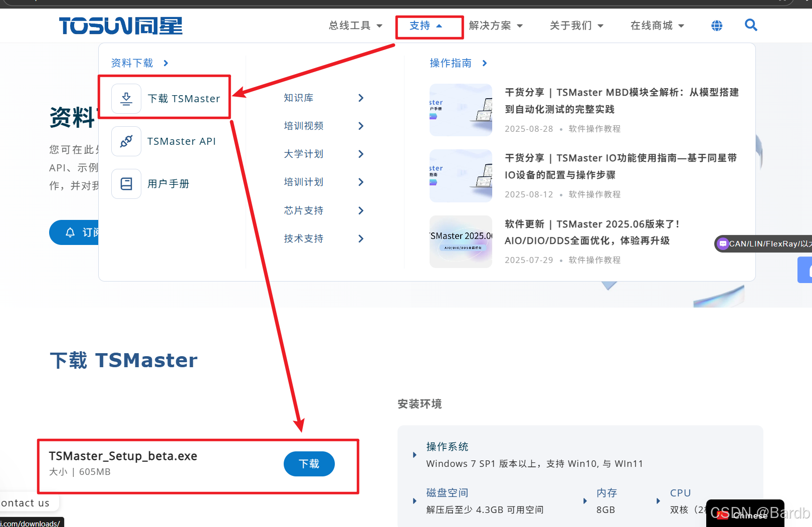Expand the 关于我们 menu

click(x=576, y=26)
